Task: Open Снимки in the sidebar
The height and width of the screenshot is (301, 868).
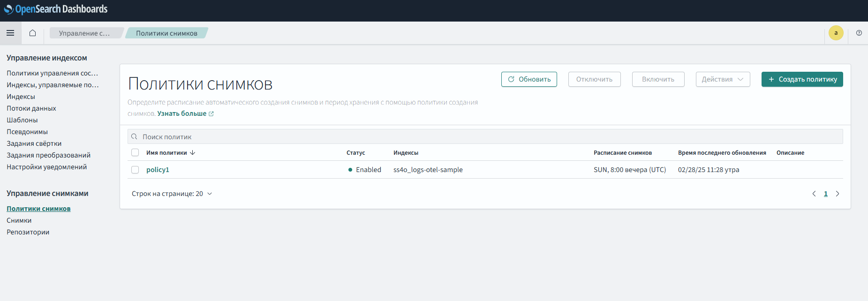Action: [x=19, y=220]
